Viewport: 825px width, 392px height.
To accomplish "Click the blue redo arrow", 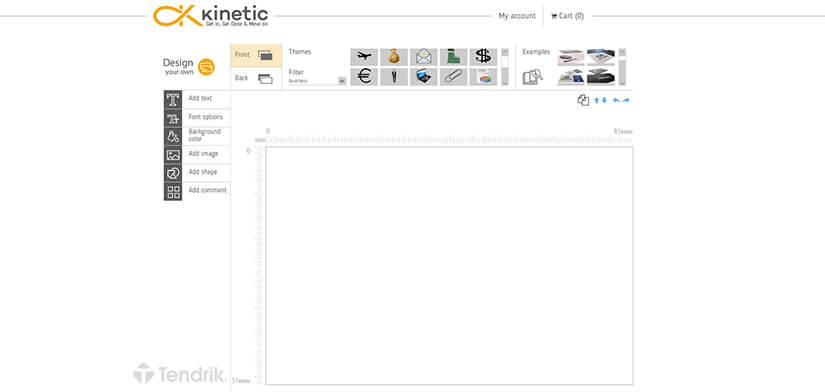I will point(626,100).
